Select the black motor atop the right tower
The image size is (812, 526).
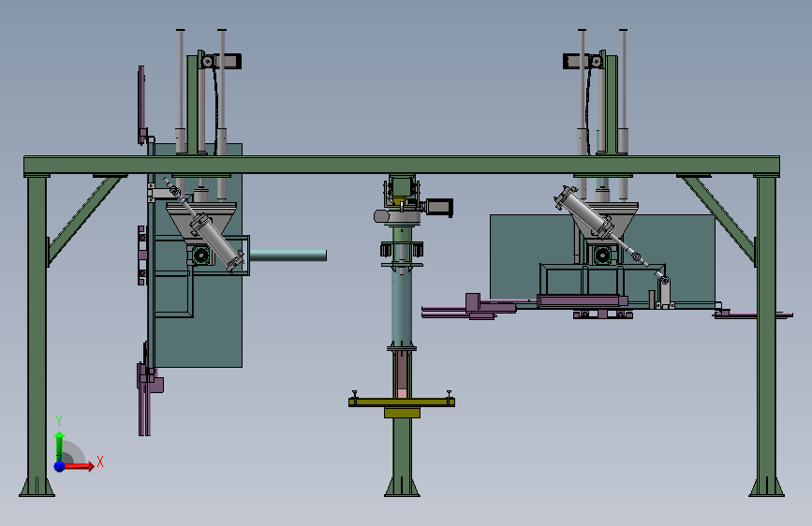pyautogui.click(x=577, y=61)
